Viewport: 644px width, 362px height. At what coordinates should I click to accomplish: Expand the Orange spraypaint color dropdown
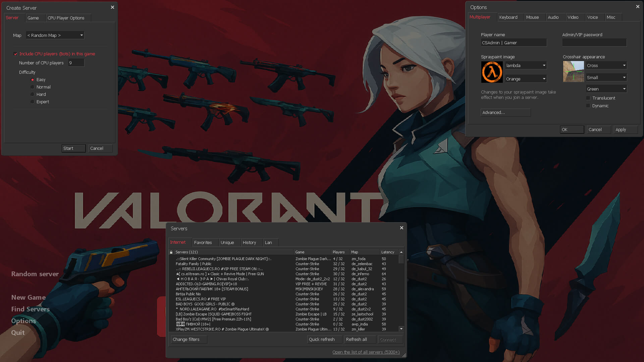(526, 79)
